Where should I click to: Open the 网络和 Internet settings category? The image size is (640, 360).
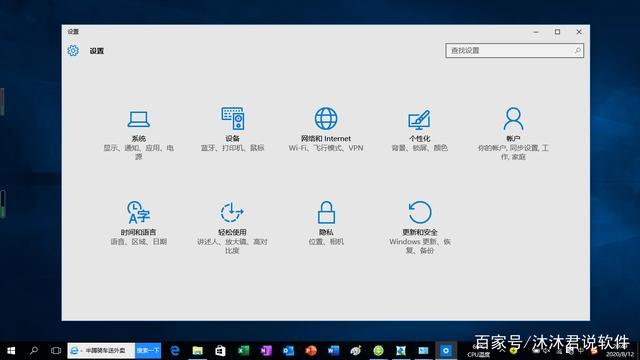[326, 130]
